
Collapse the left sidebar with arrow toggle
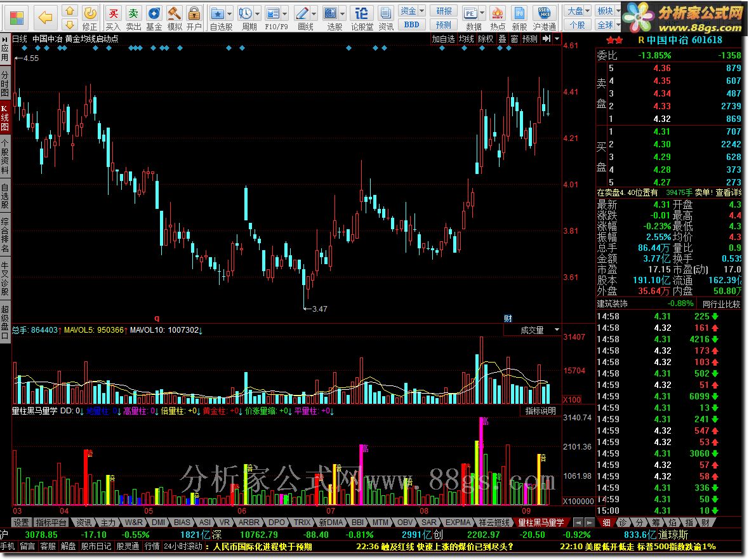(5, 39)
